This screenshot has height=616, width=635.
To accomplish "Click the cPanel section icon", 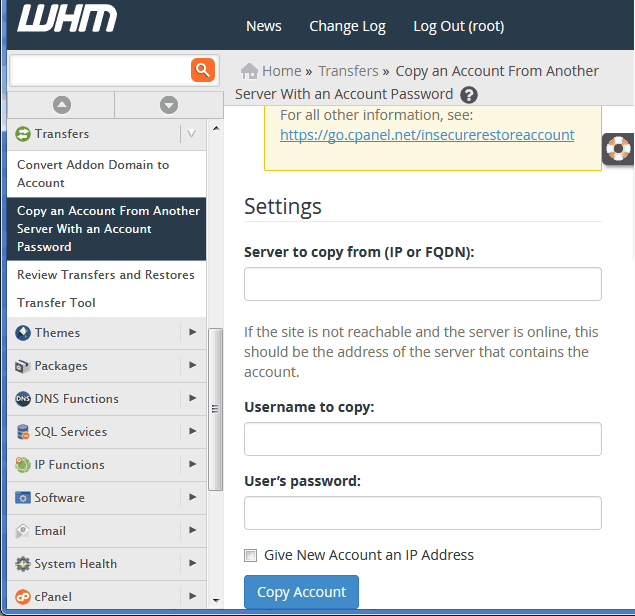I will click(23, 597).
